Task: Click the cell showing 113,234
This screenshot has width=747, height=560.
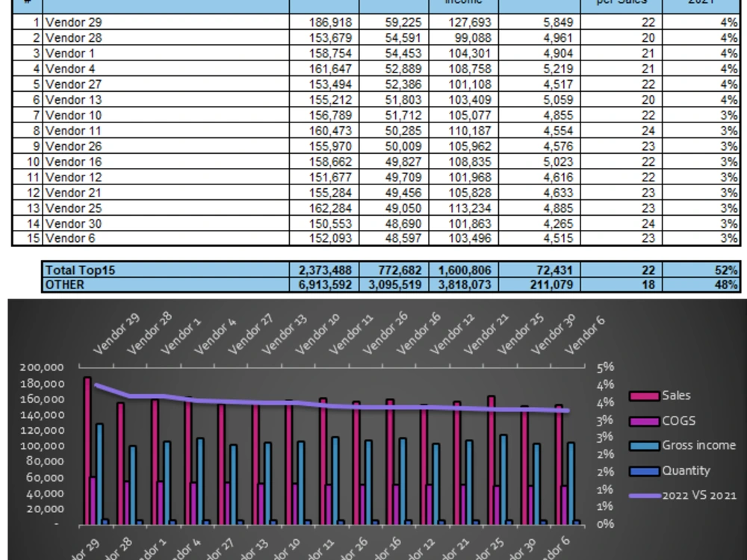Action: [x=464, y=208]
